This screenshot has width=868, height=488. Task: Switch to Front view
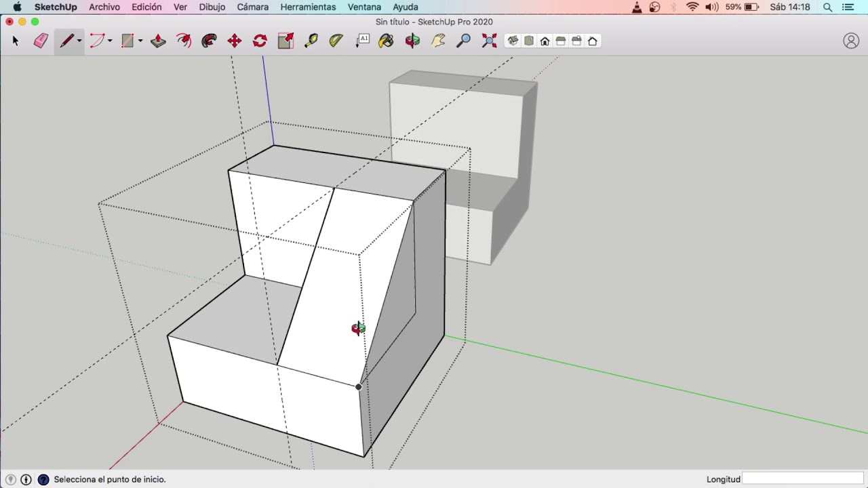pyautogui.click(x=545, y=41)
